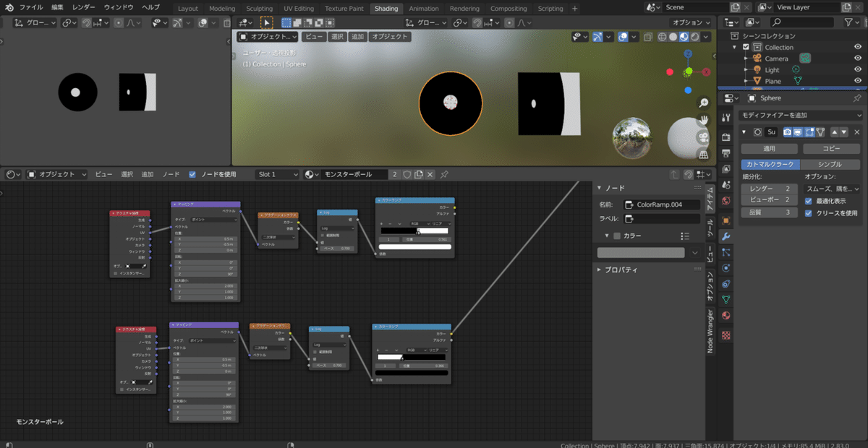
Task: Click the zoom magnifier viewport icon
Action: click(703, 103)
